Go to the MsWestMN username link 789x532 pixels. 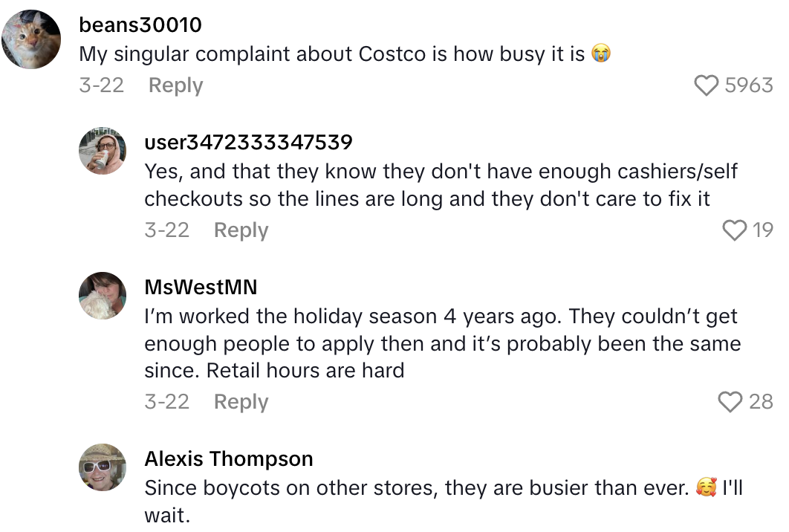pyautogui.click(x=201, y=287)
